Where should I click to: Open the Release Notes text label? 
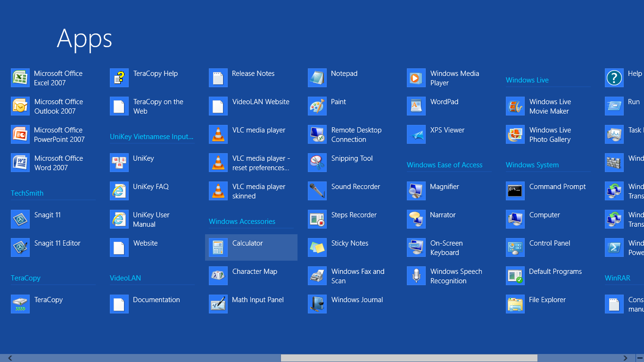tap(253, 74)
